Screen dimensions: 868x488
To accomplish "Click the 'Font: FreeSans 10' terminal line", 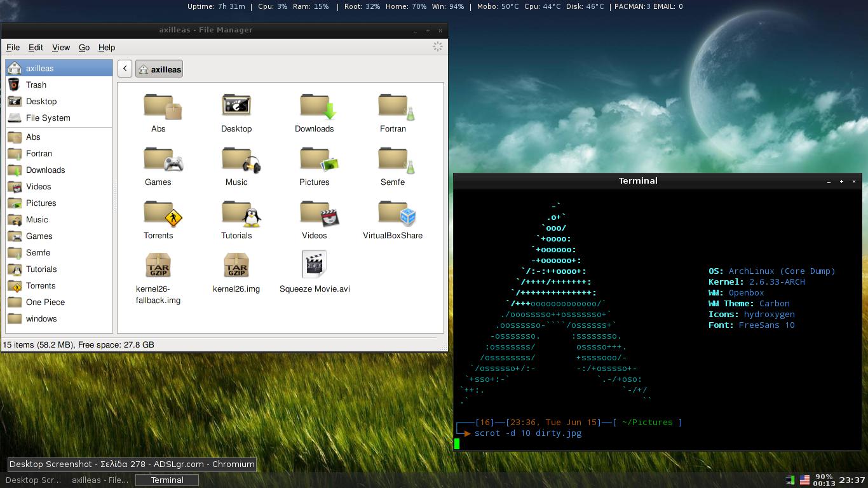I will [x=752, y=325].
